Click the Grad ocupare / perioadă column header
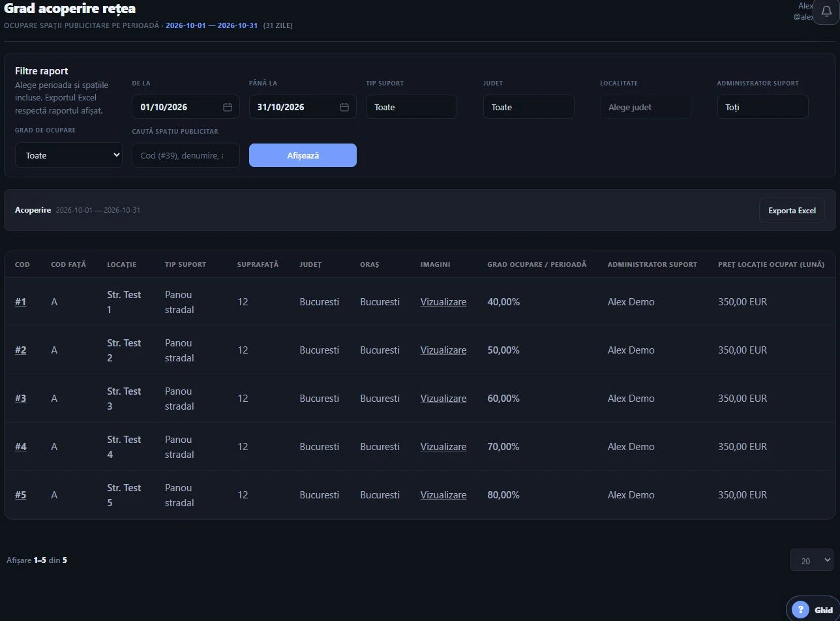The height and width of the screenshot is (621, 840). [537, 264]
